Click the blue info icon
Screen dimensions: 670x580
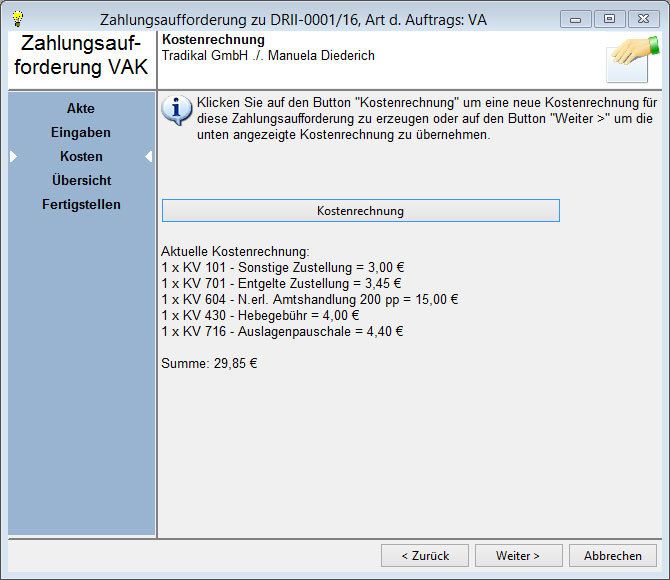(x=177, y=109)
